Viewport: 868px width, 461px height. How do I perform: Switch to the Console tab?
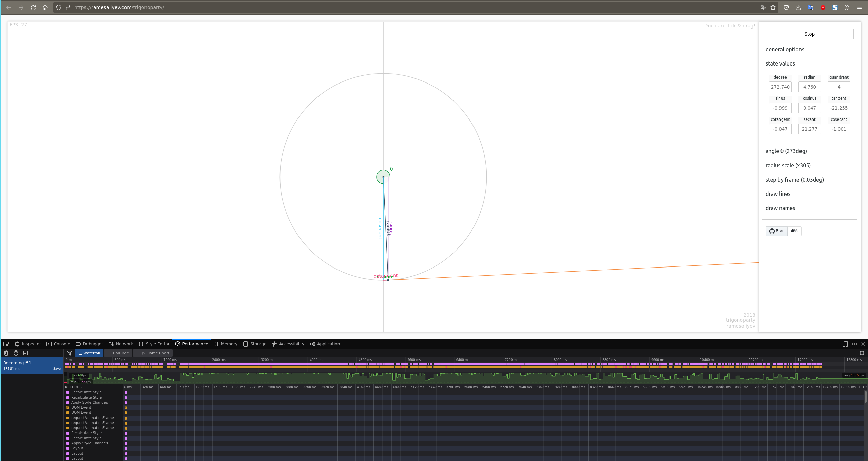tap(58, 344)
